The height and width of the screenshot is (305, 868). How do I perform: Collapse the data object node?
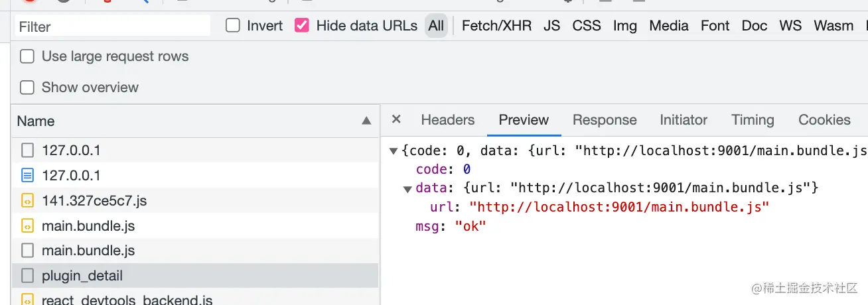[x=407, y=189]
